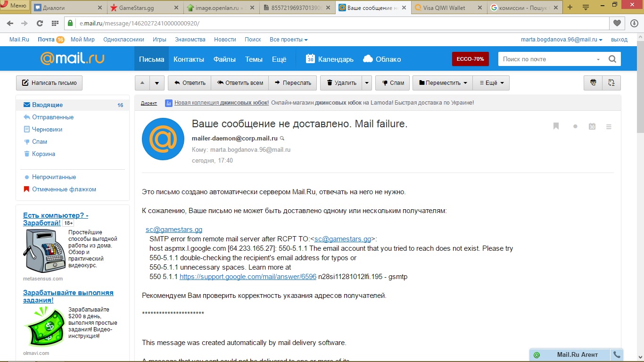This screenshot has width=644, height=362.
Task: Flag this message with bookmark icon
Action: pyautogui.click(x=556, y=126)
